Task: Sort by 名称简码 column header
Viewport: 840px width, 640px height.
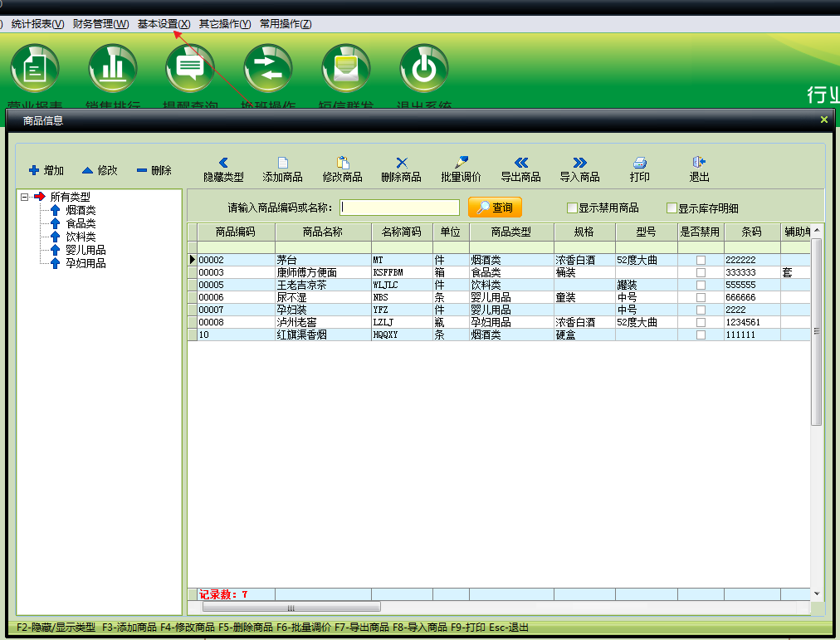Action: tap(401, 232)
